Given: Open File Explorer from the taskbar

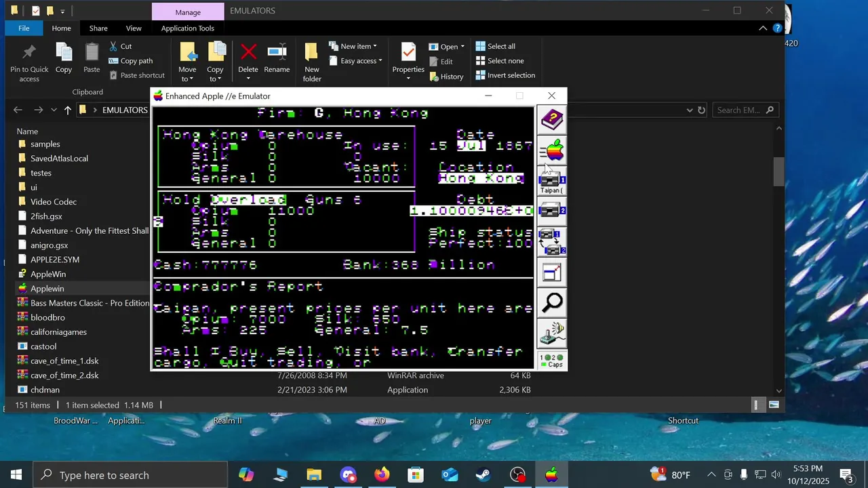Looking at the screenshot, I should click(x=314, y=475).
